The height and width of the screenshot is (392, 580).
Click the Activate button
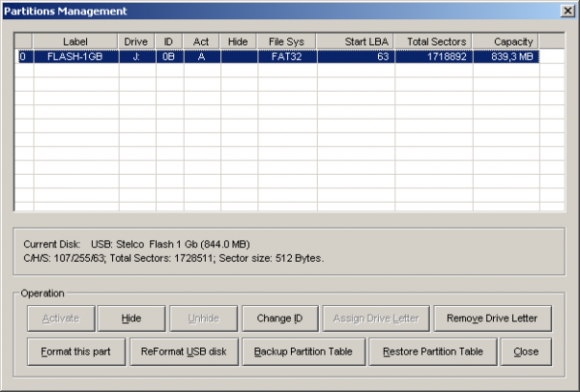point(61,318)
